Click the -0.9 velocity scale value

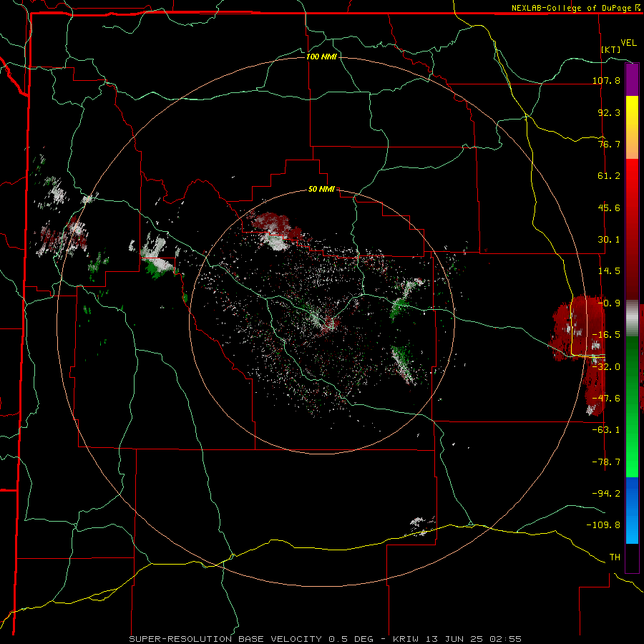(609, 303)
